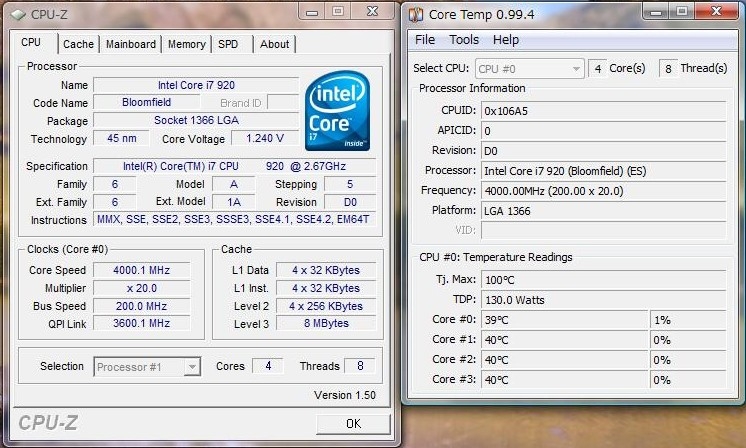Click the Specification field showing '920 @ 2.67GHz'

(235, 166)
